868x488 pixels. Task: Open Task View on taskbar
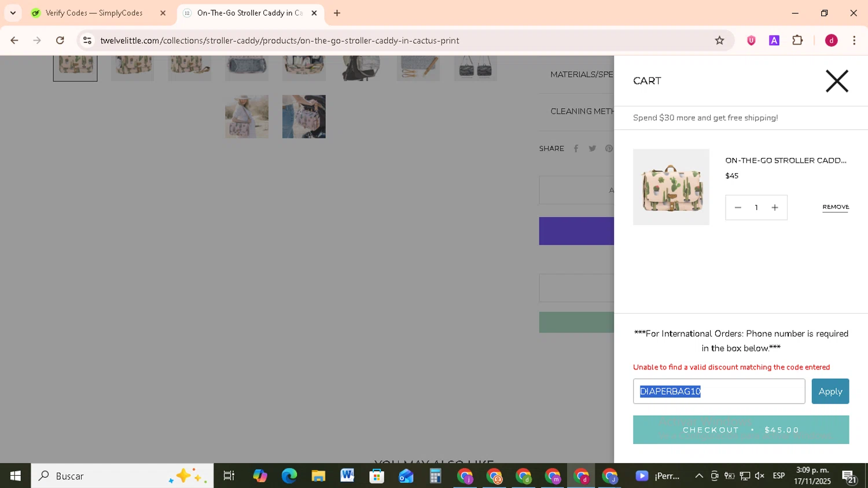[x=229, y=476]
